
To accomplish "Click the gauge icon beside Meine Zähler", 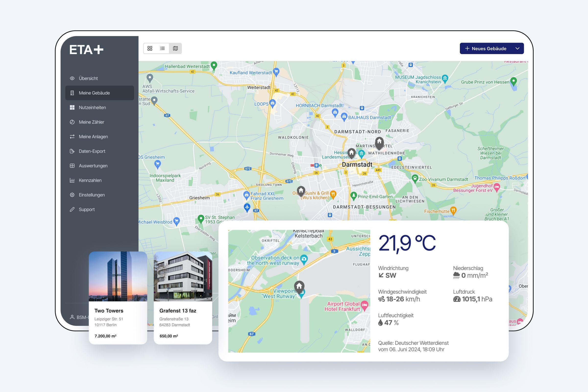I will (72, 122).
